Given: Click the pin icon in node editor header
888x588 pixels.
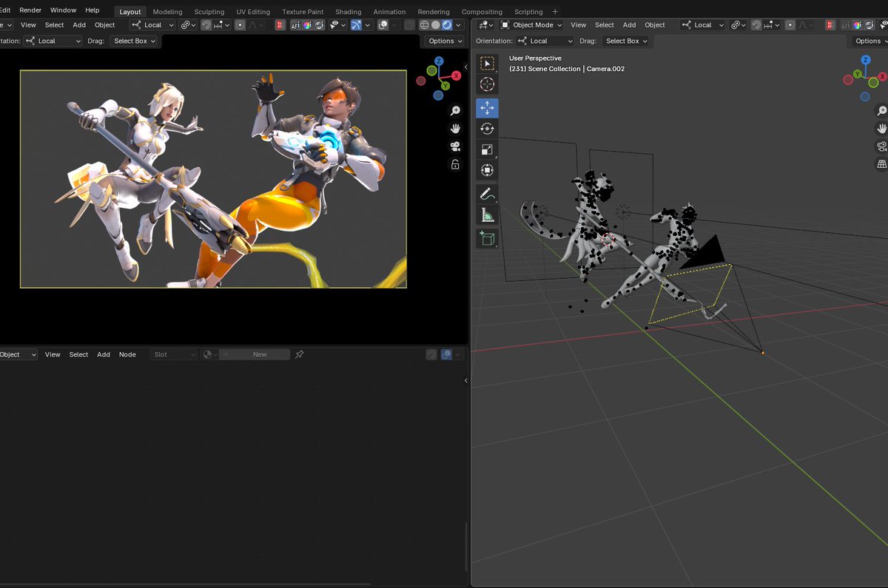Looking at the screenshot, I should 299,355.
